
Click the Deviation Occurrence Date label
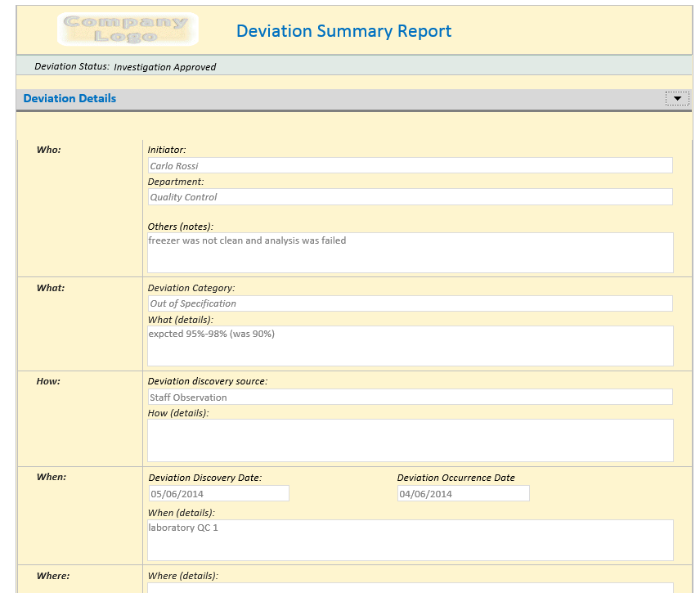point(455,478)
